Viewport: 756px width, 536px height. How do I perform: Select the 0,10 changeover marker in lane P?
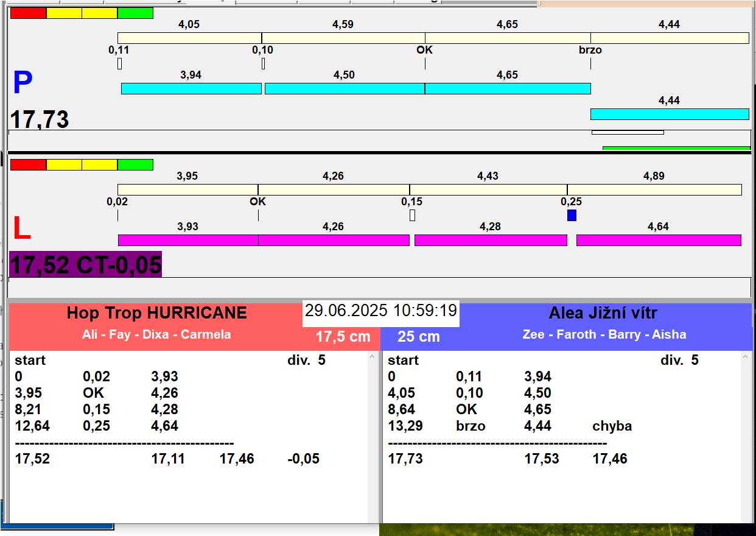(x=263, y=63)
